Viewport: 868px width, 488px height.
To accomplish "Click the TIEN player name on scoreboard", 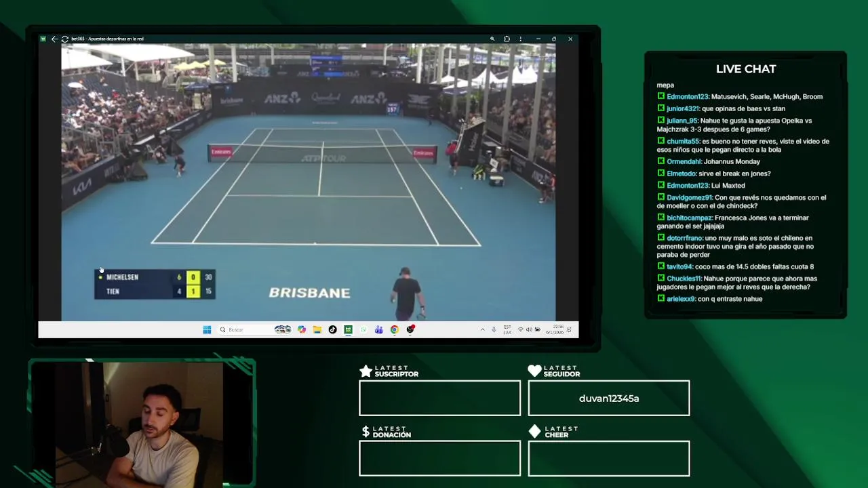I will [x=113, y=291].
